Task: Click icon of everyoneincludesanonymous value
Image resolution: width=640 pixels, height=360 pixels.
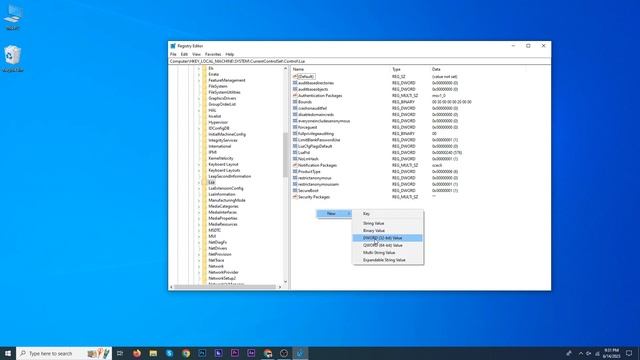Action: click(x=295, y=121)
